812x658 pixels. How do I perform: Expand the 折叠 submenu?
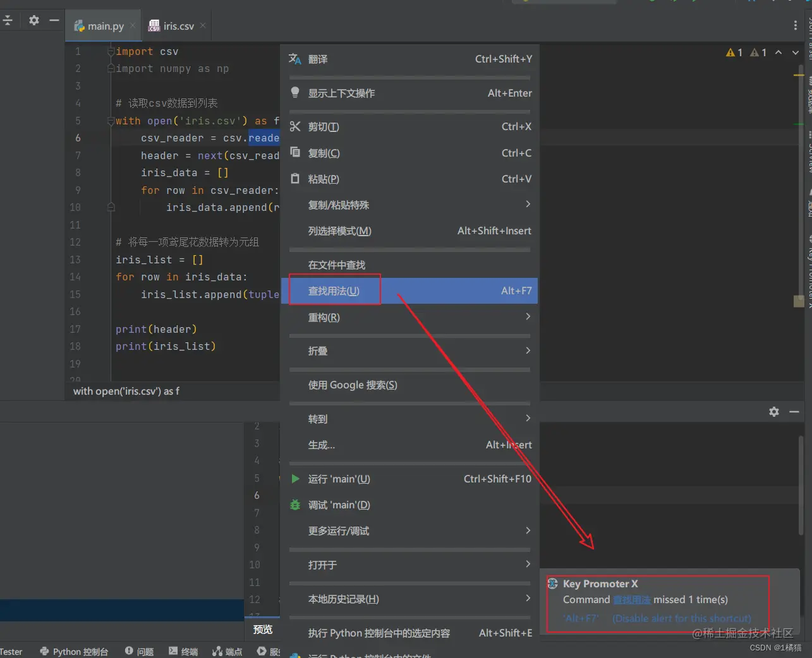(528, 350)
